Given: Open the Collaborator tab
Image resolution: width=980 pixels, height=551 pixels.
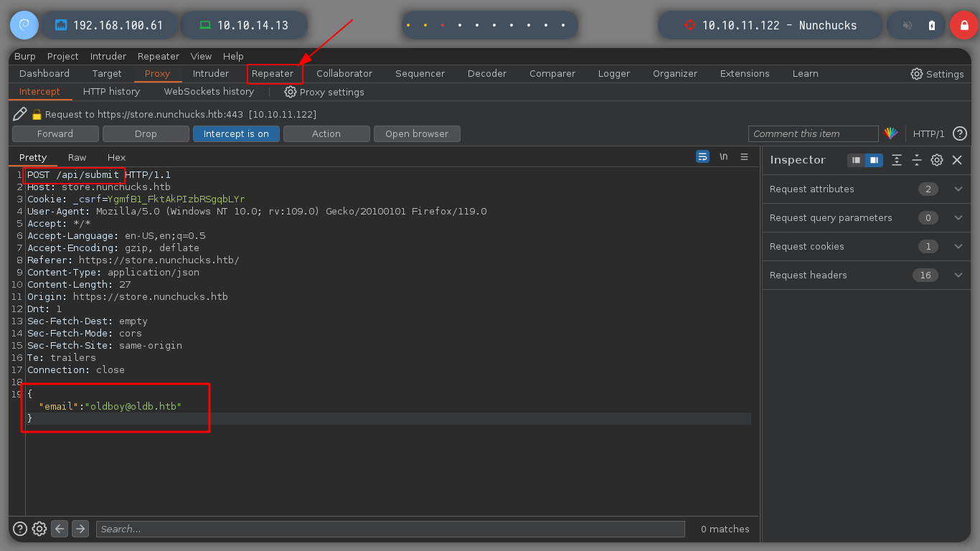Looking at the screenshot, I should (344, 73).
